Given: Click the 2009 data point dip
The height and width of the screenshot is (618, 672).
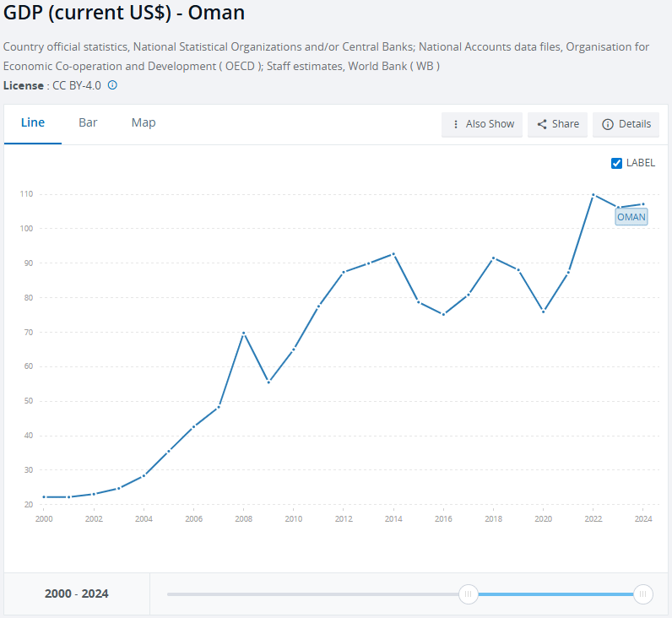Looking at the screenshot, I should pos(268,382).
